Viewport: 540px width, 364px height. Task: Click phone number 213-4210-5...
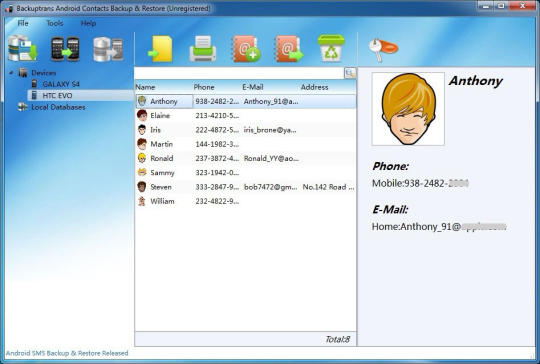click(217, 115)
